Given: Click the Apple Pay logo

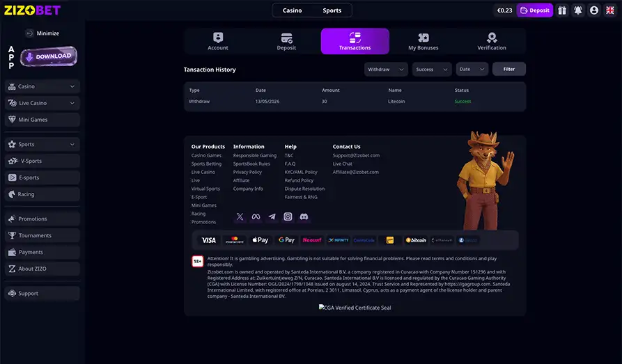Looking at the screenshot, I should pyautogui.click(x=261, y=240).
